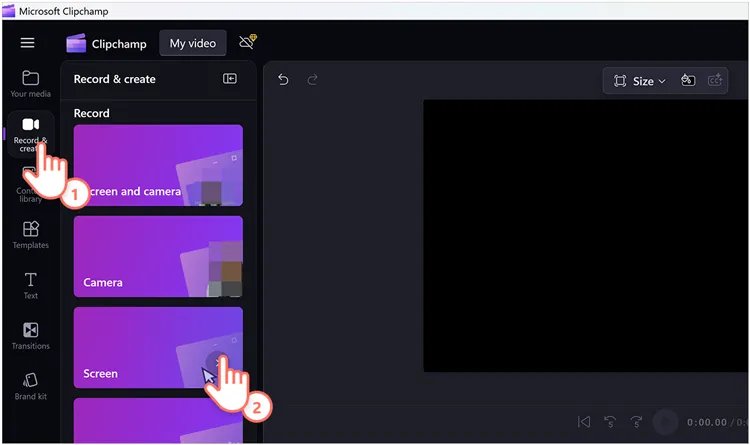Open the Size dropdown

tap(640, 81)
